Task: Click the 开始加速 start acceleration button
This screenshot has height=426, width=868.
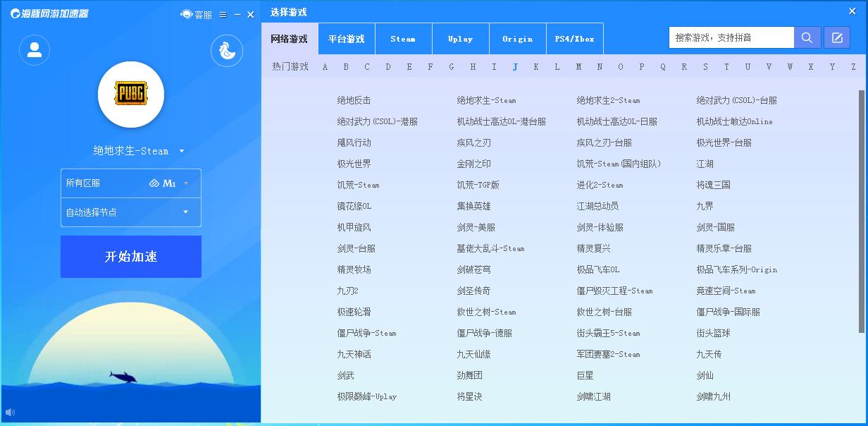Action: click(x=130, y=256)
